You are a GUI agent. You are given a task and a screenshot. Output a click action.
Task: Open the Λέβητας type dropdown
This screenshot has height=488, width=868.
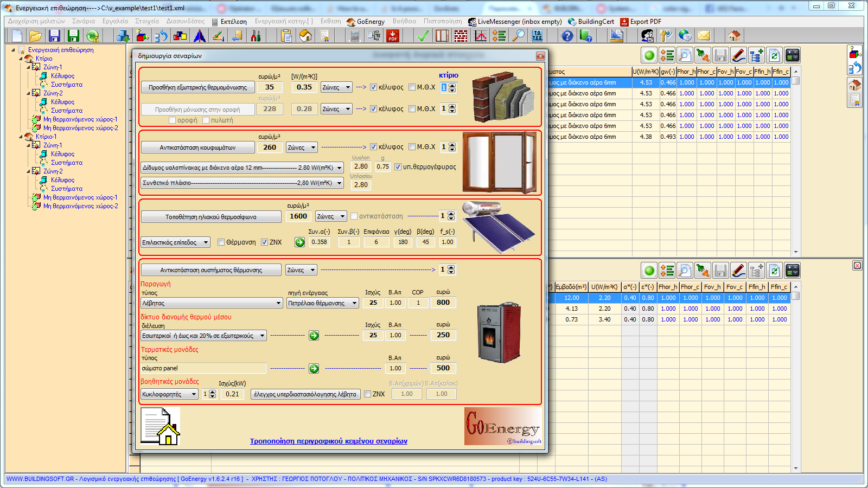(278, 303)
